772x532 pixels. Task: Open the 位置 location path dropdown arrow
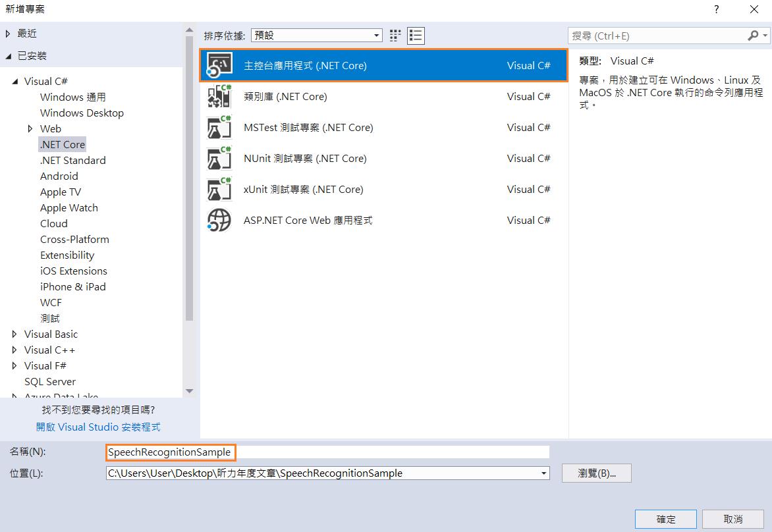pyautogui.click(x=543, y=473)
